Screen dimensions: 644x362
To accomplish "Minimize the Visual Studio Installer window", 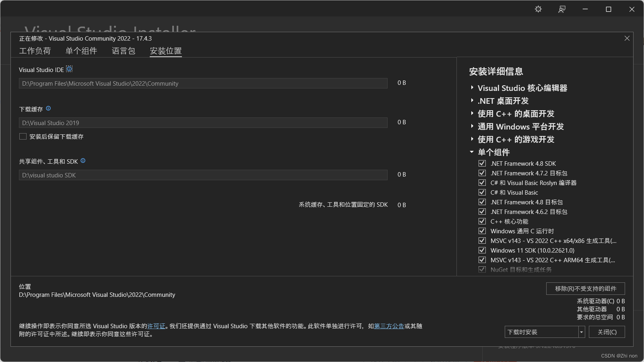I will 585,9.
